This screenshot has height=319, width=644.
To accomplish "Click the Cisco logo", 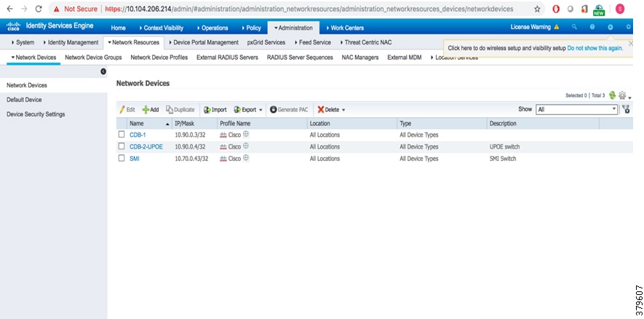I will (13, 27).
